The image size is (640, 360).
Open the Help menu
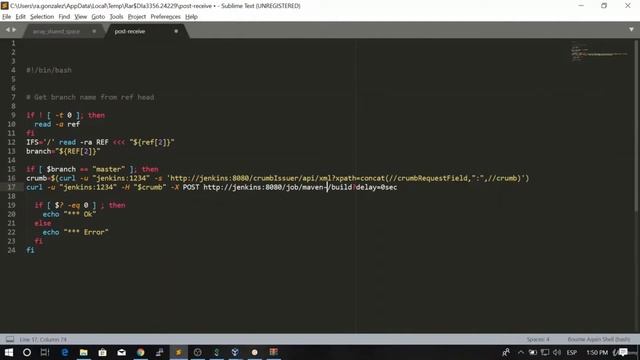pos(191,17)
